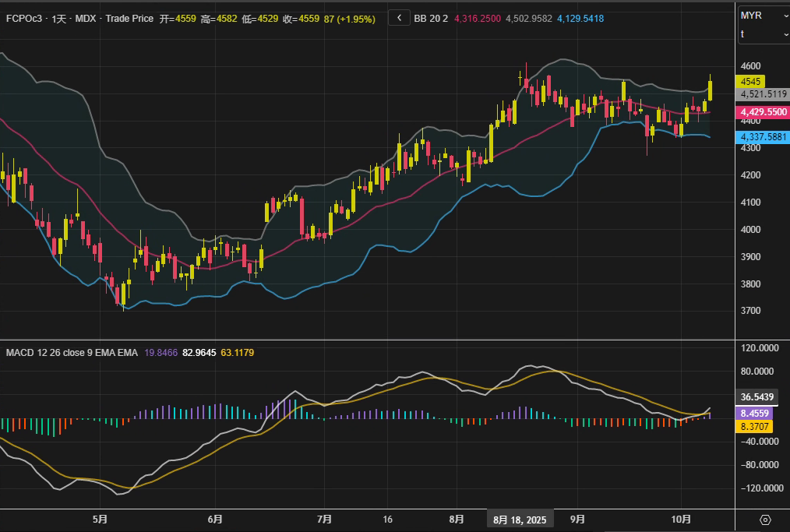Click the BB middle value 4,316.2500
The height and width of the screenshot is (532, 790).
point(476,18)
